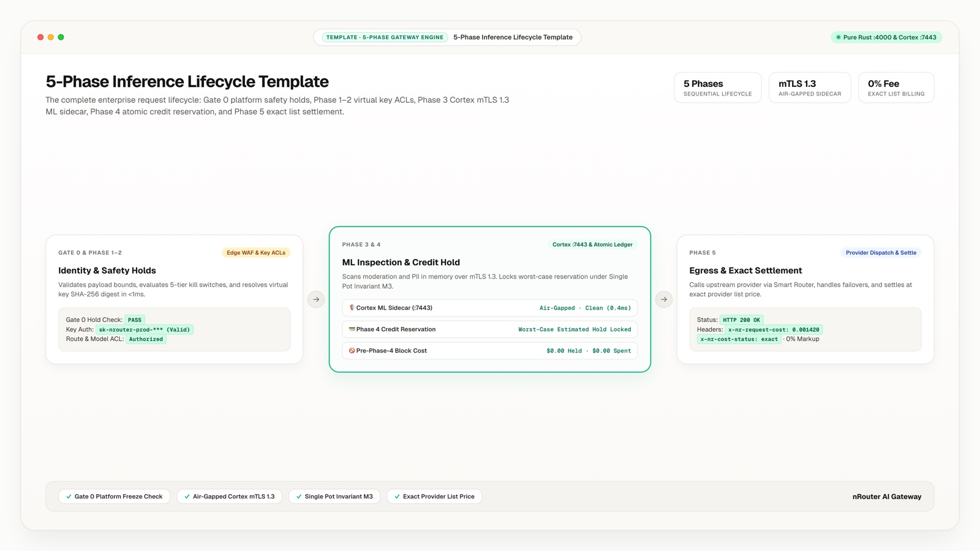Open the mTLS 1.3 air-gapped sidecar stat card
This screenshot has height=551, width=980.
(810, 88)
